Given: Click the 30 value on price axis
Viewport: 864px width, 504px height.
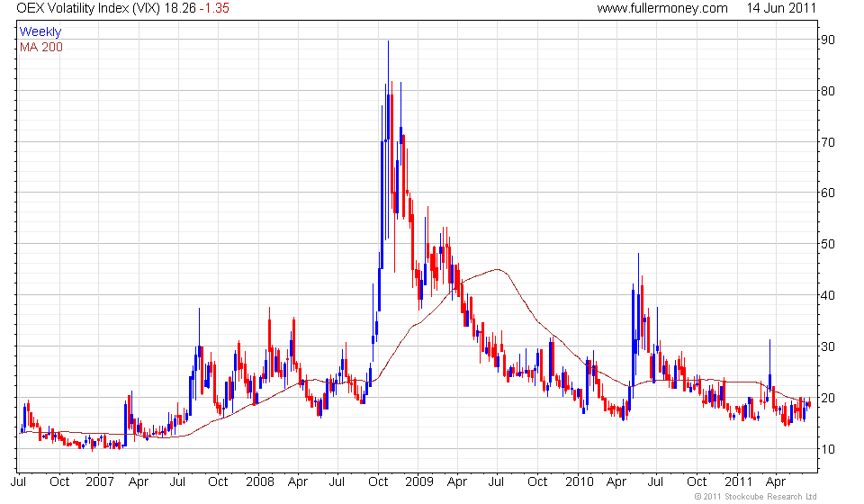Looking at the screenshot, I should (828, 346).
